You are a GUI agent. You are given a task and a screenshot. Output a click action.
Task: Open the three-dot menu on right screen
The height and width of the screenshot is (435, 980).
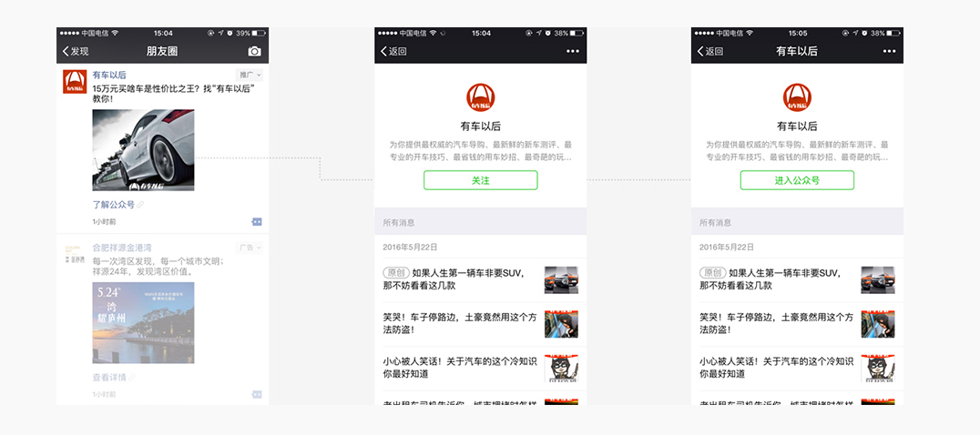889,51
